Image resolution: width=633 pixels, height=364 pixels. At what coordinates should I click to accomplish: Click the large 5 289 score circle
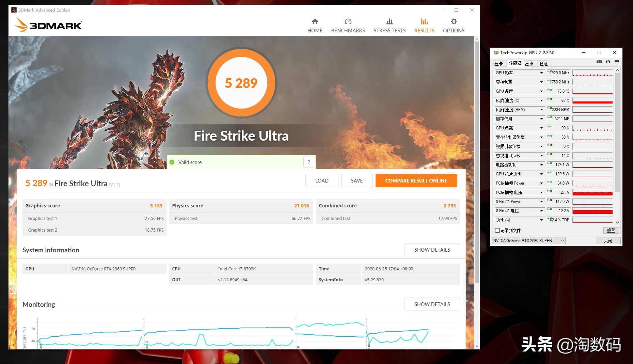coord(241,83)
